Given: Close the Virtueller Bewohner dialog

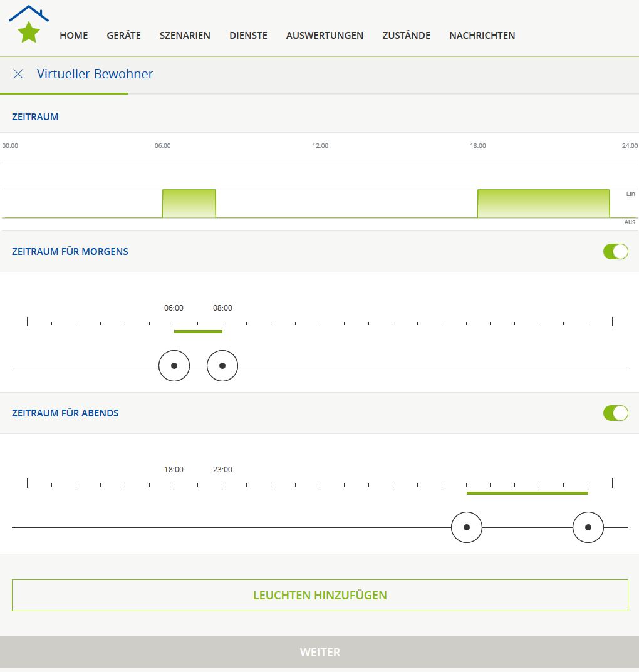Looking at the screenshot, I should click(x=18, y=74).
